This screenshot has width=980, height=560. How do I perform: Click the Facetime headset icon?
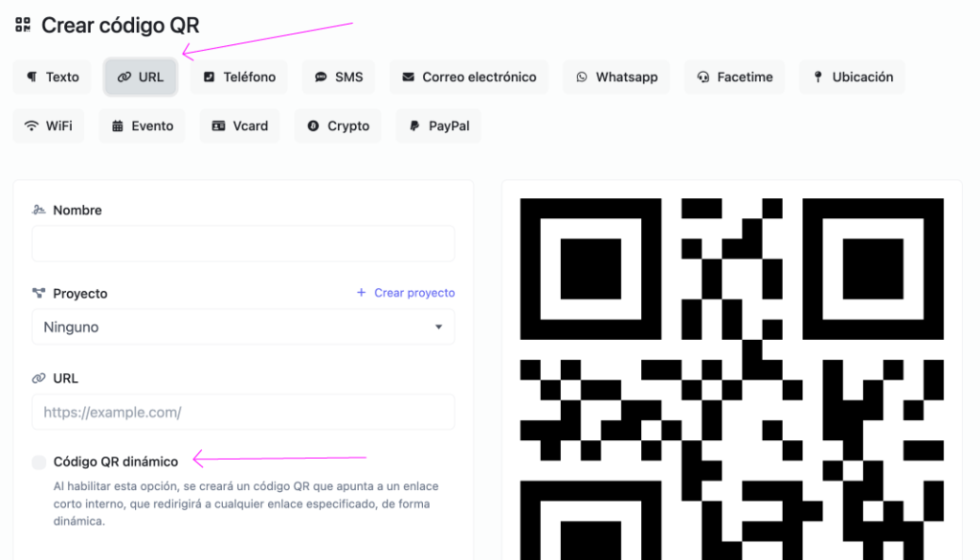(703, 78)
